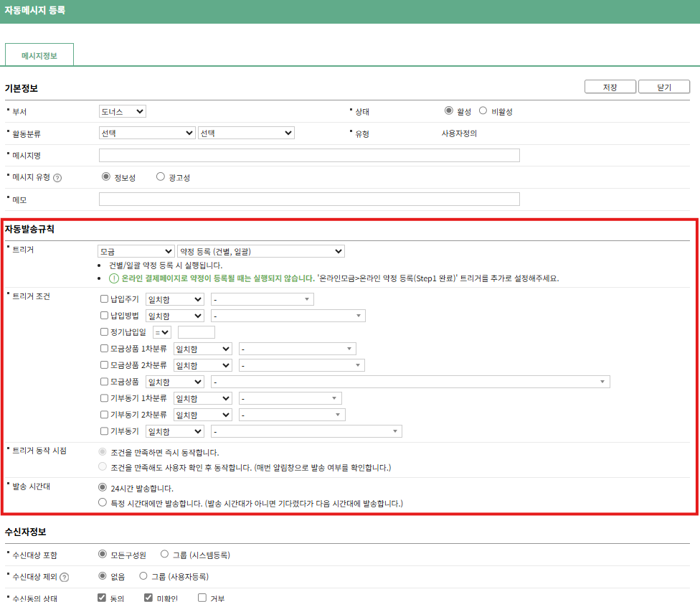Click the 메시지명 input field
Screen dimensions: 700x602
tap(309, 156)
